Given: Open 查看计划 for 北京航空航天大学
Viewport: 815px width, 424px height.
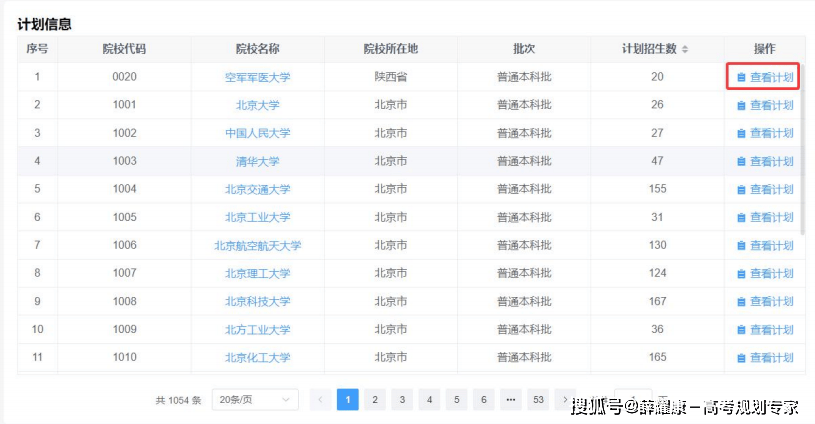Looking at the screenshot, I should click(765, 246).
